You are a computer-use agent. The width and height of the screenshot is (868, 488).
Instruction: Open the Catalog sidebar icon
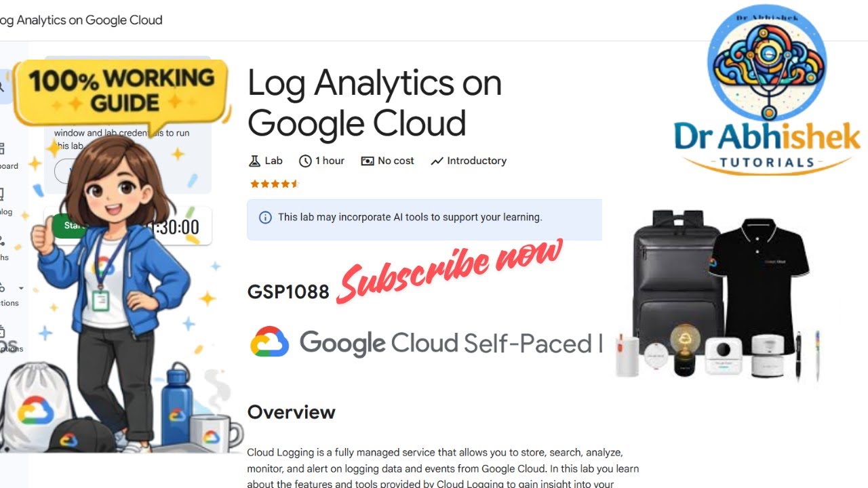click(x=2, y=195)
